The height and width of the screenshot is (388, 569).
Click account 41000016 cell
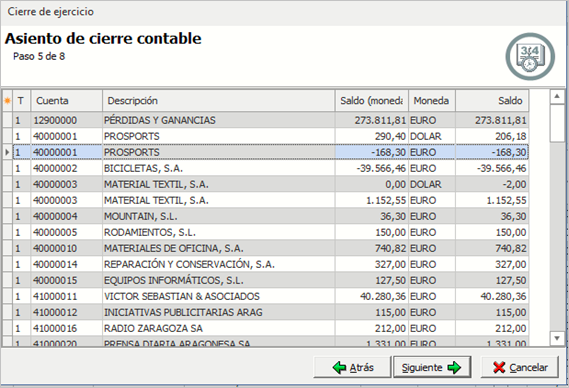[67, 328]
